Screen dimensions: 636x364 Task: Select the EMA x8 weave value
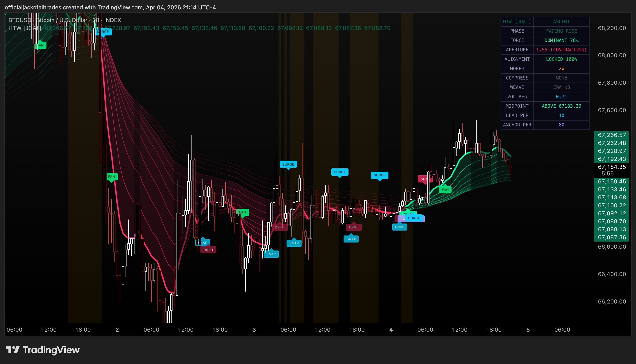(x=561, y=87)
